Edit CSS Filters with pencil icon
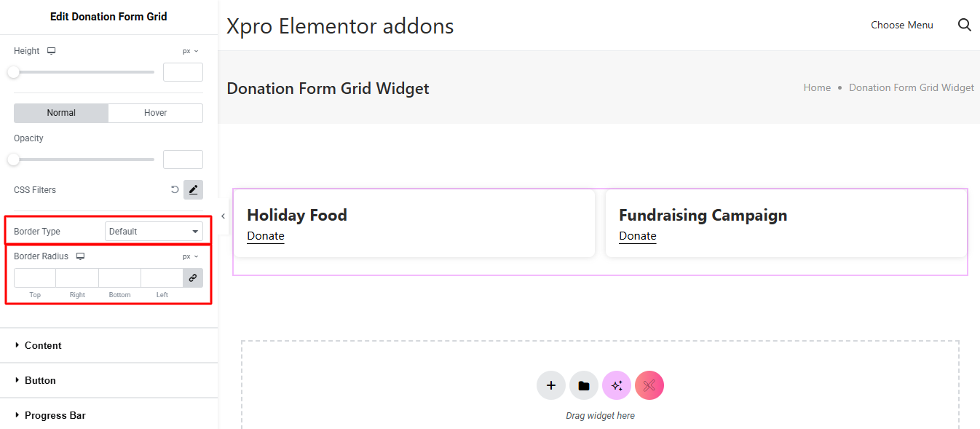The width and height of the screenshot is (980, 429). coord(193,189)
